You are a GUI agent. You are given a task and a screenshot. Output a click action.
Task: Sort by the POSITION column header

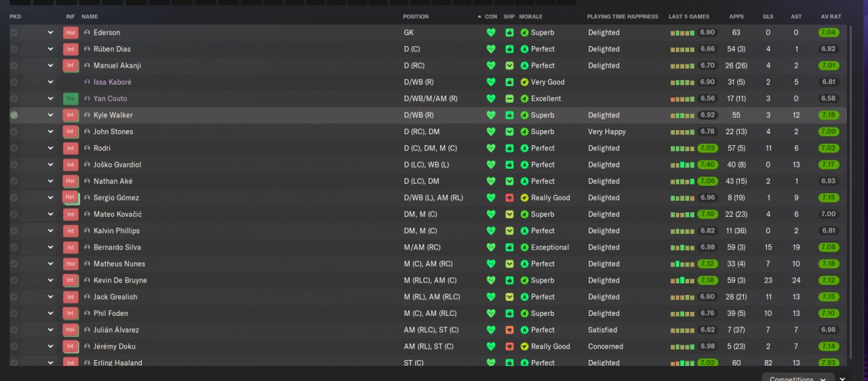point(416,16)
